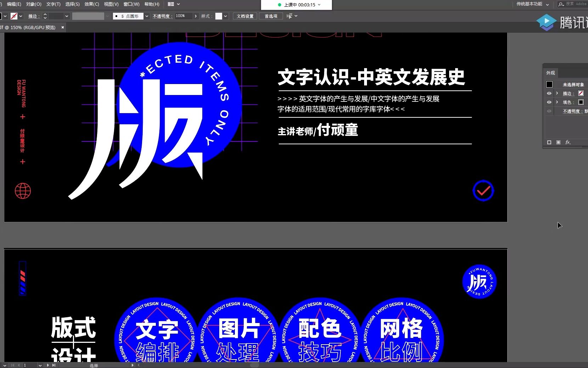588x368 pixels.
Task: Click the add new stroke icon
Action: 549,142
